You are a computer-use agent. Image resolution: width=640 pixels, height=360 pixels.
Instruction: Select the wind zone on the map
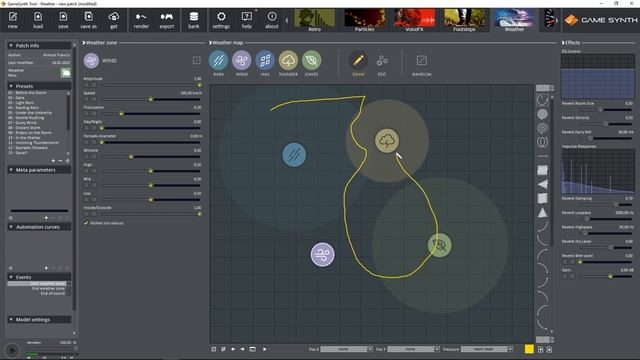(322, 254)
